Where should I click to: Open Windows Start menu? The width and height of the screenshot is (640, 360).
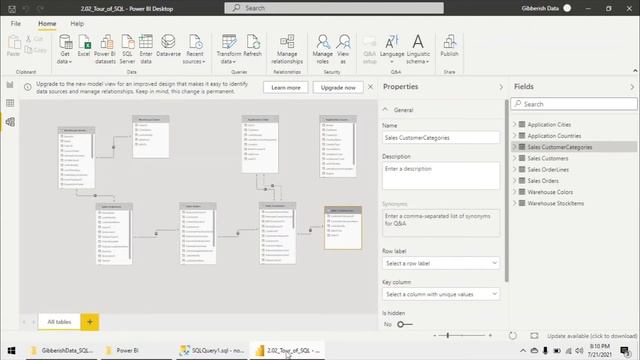(11, 350)
